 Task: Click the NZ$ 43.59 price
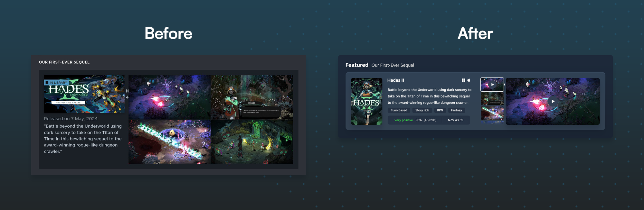[456, 120]
